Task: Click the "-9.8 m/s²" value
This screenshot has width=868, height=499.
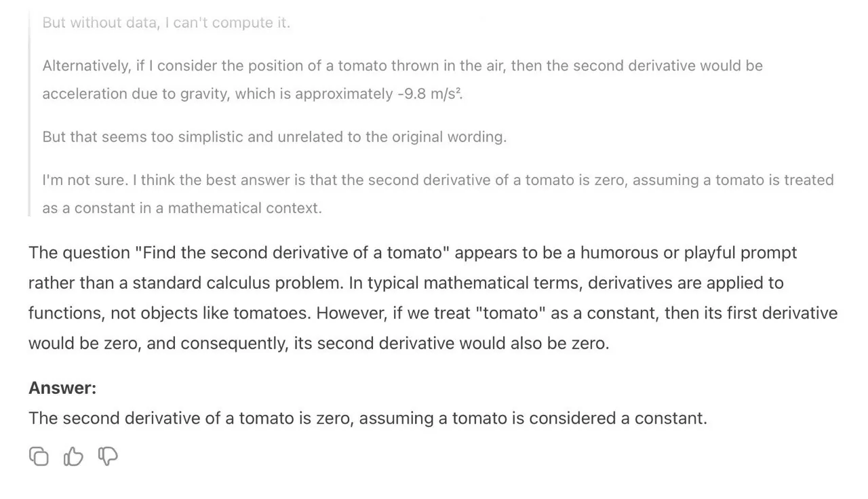Action: click(430, 94)
